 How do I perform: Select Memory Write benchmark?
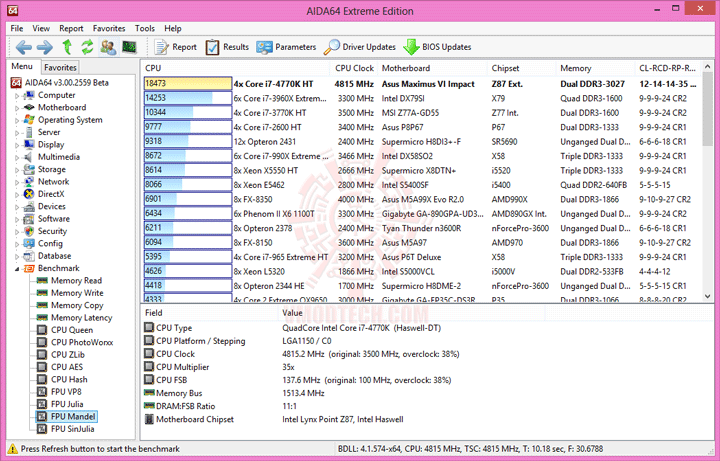point(70,293)
